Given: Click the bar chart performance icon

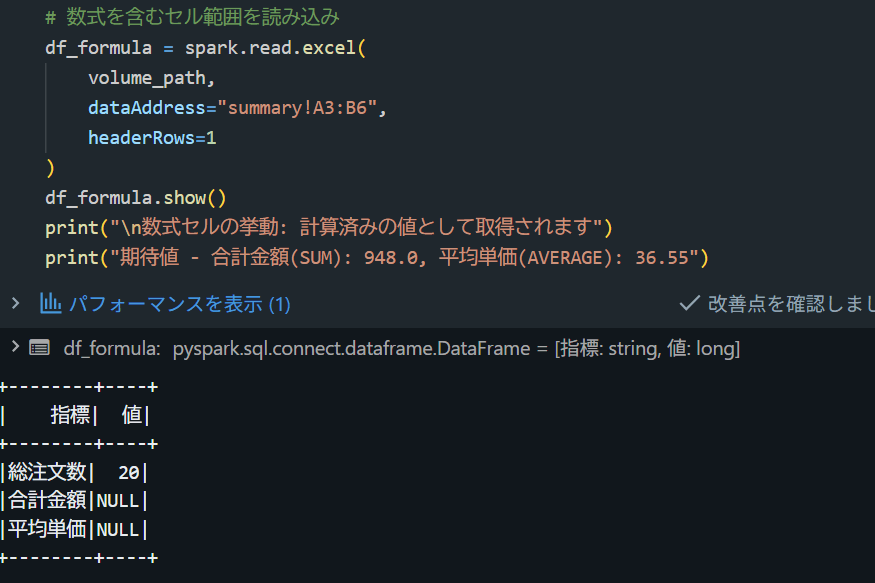Looking at the screenshot, I should (50, 303).
